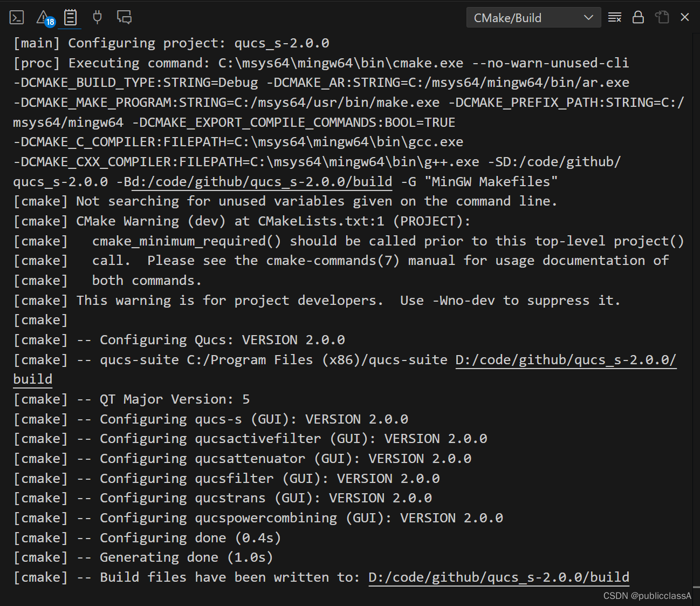Click the 'CMake Warning (dev)' log line
The image size is (700, 606).
coord(242,221)
